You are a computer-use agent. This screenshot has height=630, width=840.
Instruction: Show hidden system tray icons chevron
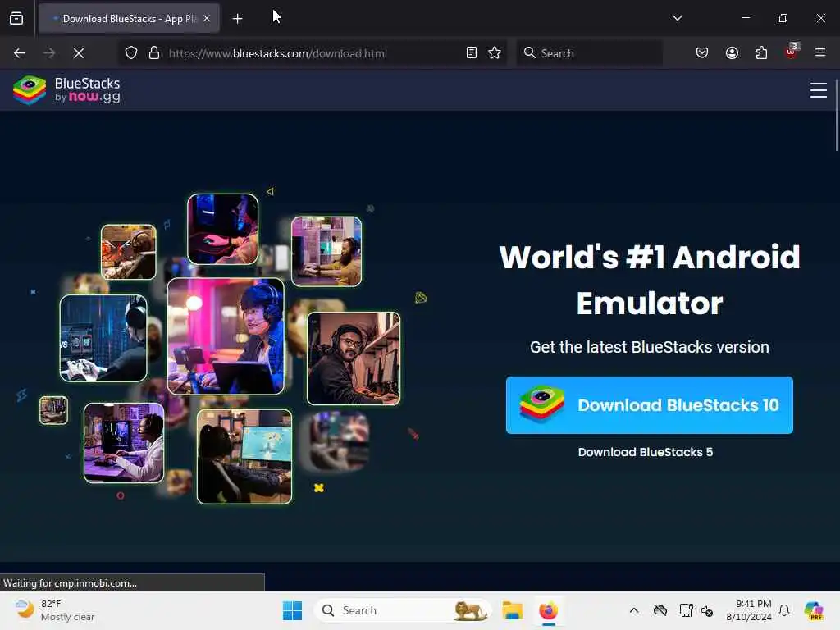(634, 610)
